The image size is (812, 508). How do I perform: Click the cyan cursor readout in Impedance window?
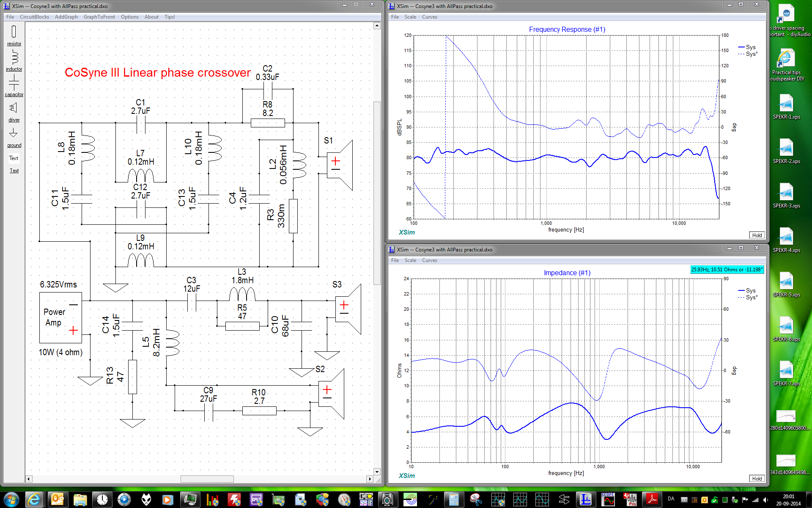pyautogui.click(x=727, y=270)
